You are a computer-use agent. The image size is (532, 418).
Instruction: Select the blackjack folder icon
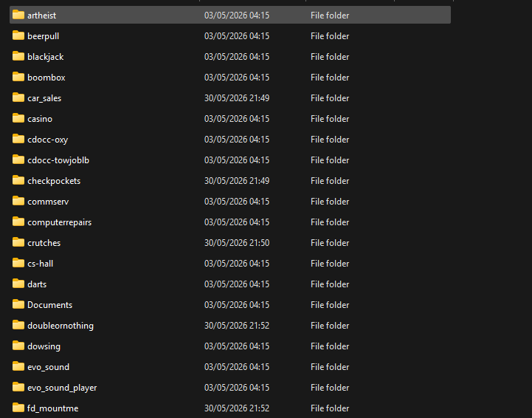point(18,56)
